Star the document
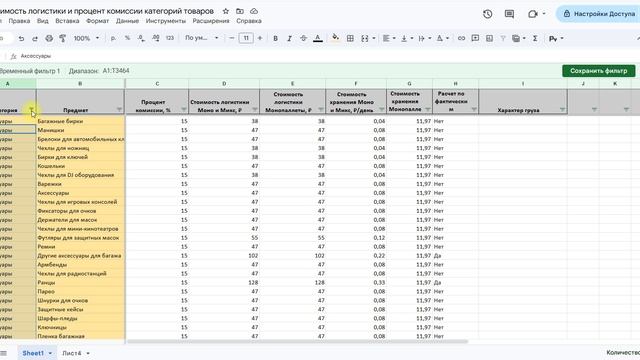 click(226, 11)
